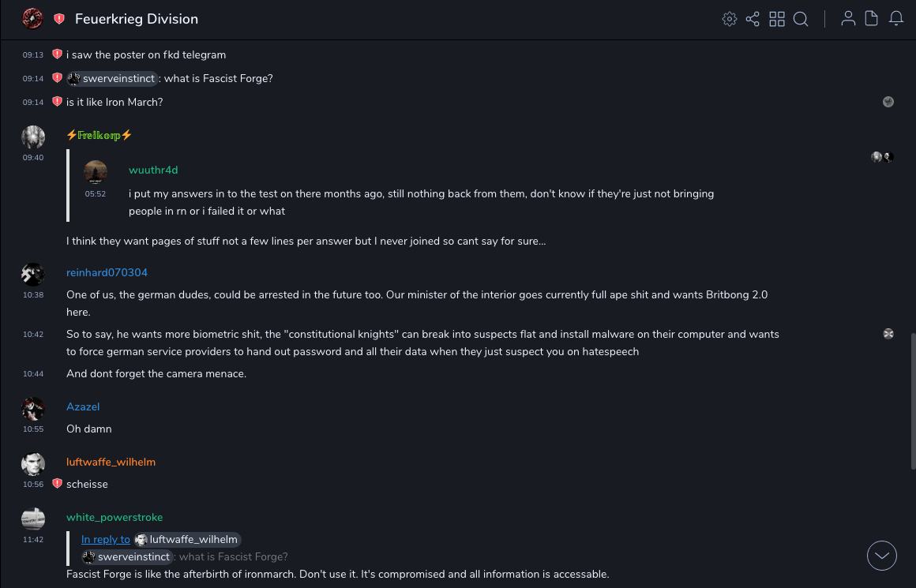This screenshot has width=916, height=588.
Task: Open search magnifier in header
Action: point(801,19)
